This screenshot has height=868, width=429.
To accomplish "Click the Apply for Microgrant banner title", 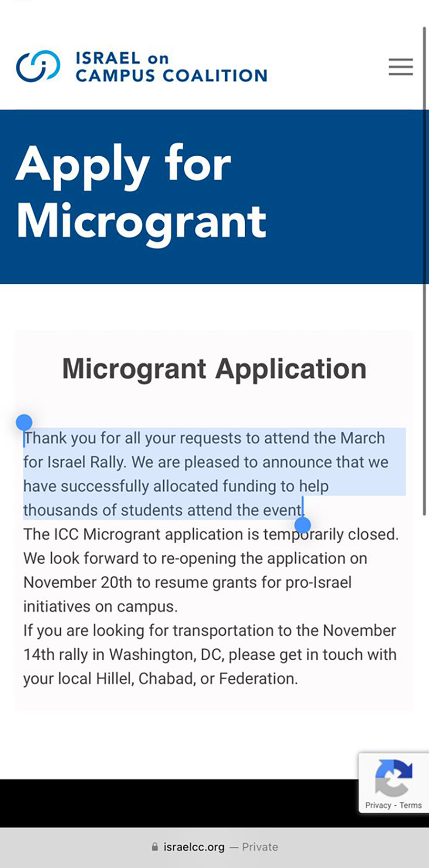I will pyautogui.click(x=141, y=193).
